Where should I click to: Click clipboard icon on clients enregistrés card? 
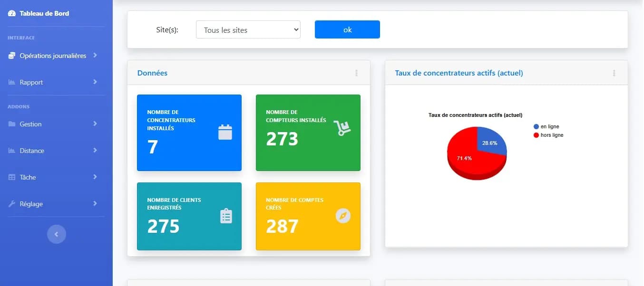(x=226, y=216)
